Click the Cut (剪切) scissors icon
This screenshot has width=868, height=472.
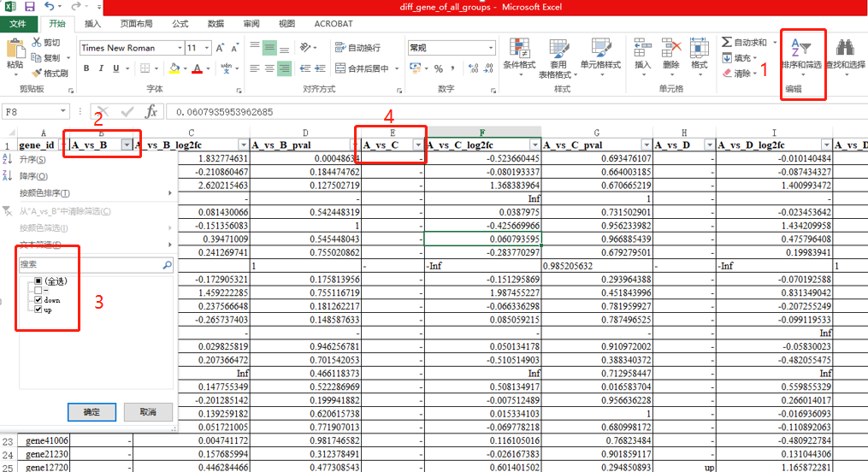37,42
